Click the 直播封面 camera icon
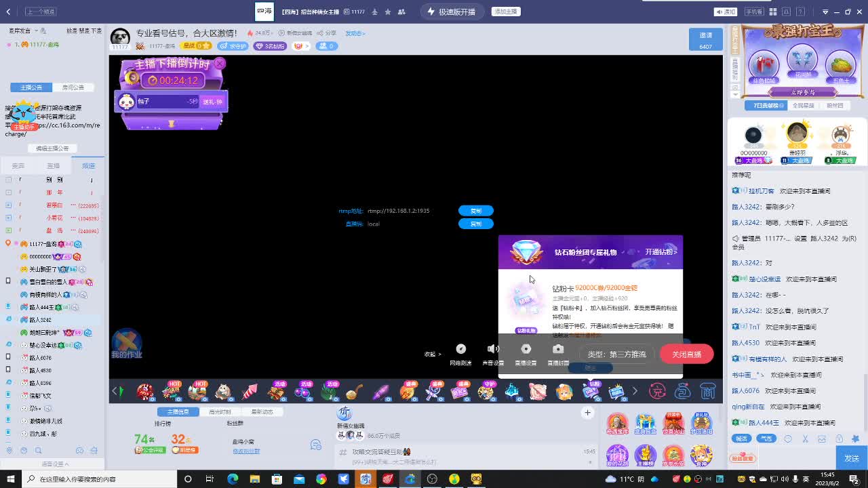This screenshot has width=868, height=488. (x=558, y=350)
